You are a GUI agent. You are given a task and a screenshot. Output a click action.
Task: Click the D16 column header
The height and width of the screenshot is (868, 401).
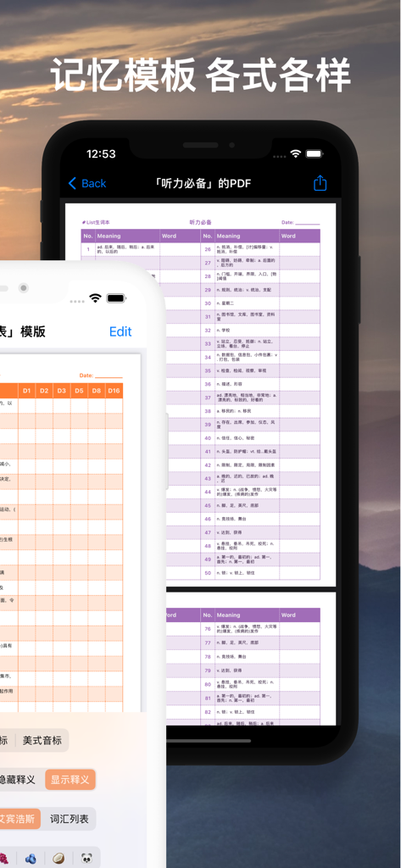coord(114,391)
